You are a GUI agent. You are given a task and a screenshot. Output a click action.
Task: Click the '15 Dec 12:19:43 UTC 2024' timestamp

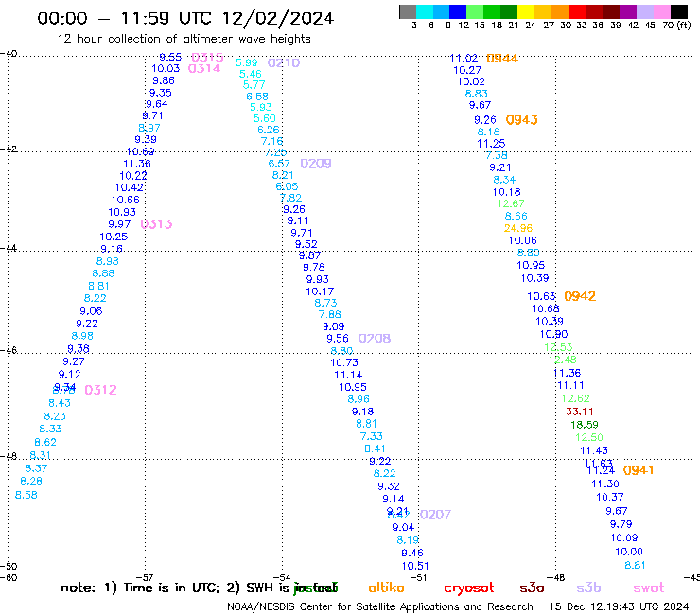coord(619,606)
